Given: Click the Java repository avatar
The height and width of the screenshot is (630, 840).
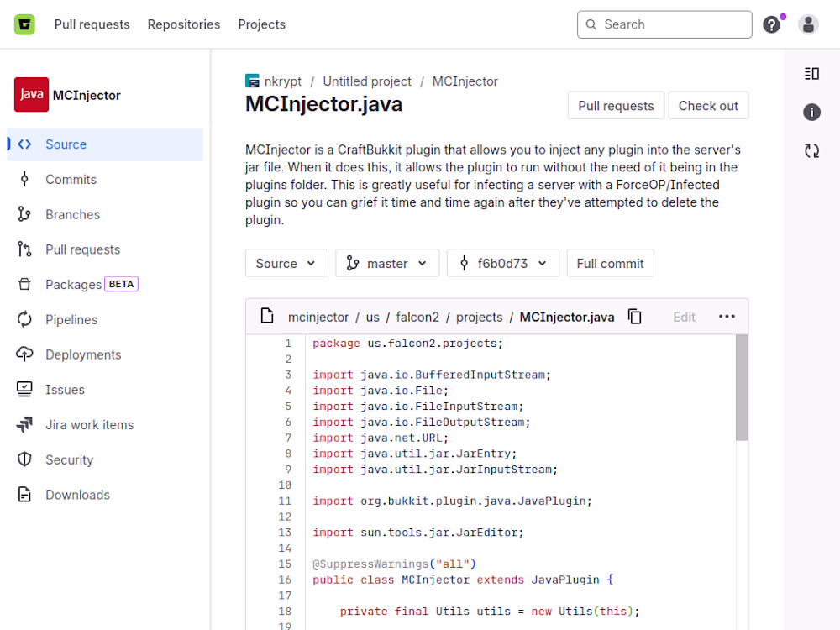Looking at the screenshot, I should (31, 95).
